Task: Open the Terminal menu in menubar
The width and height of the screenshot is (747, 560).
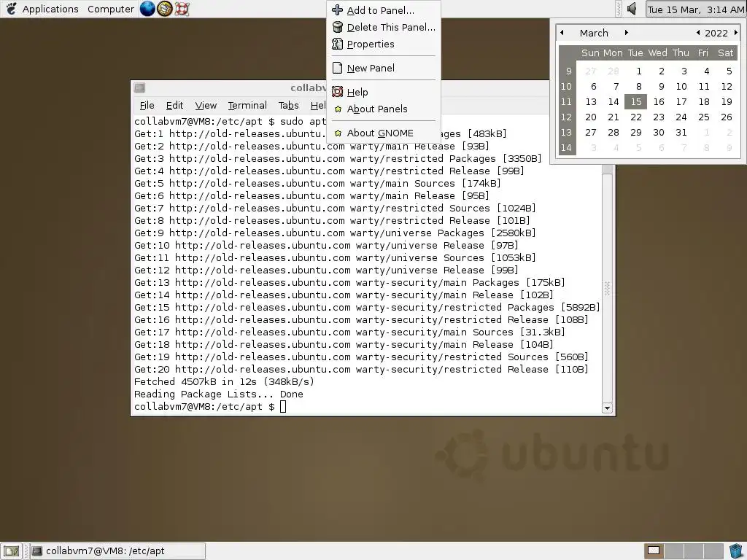Action: pyautogui.click(x=247, y=105)
